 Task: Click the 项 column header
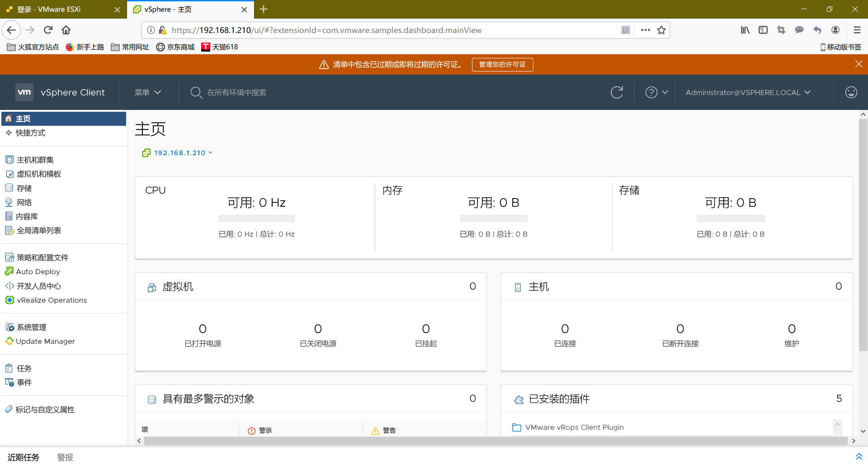145,429
